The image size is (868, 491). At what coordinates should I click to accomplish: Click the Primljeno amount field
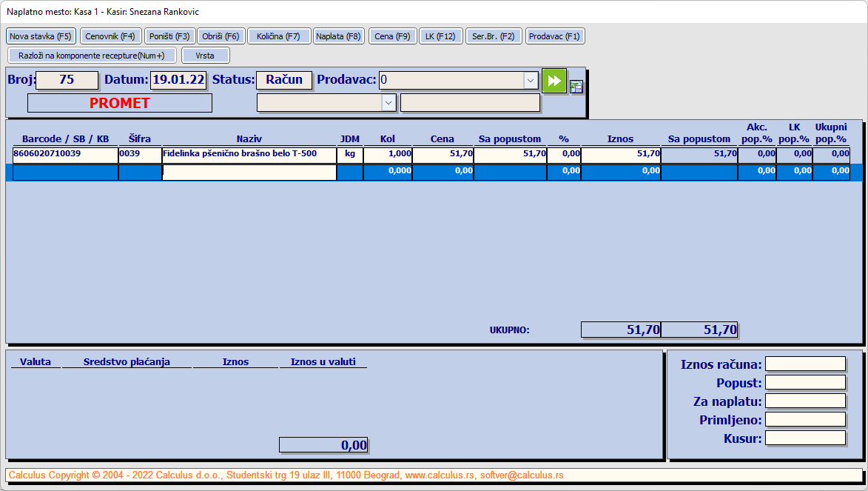click(x=805, y=419)
